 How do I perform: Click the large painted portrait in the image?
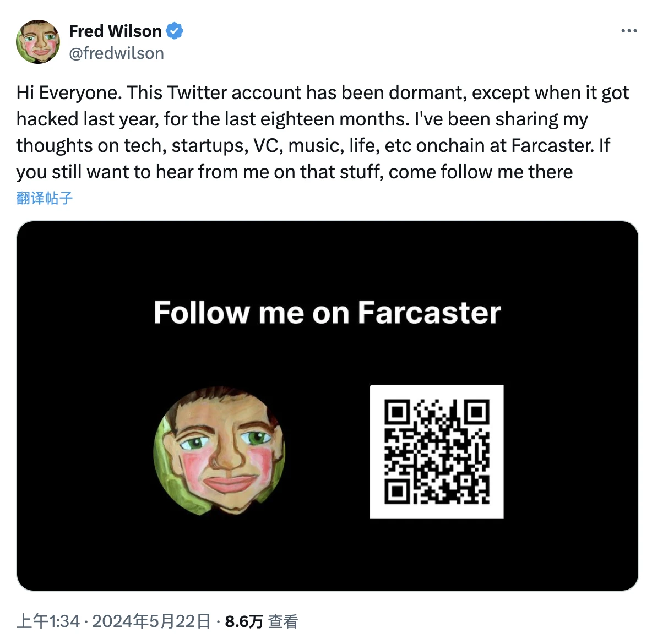pyautogui.click(x=219, y=451)
